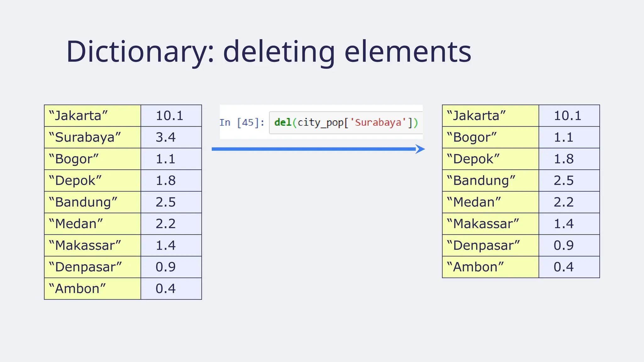Screen dimensions: 644x362
Task: Select "Ambon" in the right table
Action: click(x=491, y=267)
